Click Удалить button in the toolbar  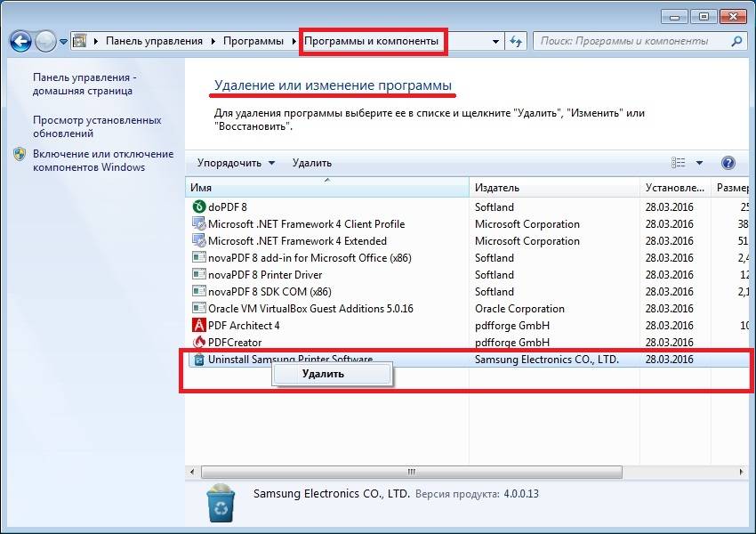[x=311, y=163]
